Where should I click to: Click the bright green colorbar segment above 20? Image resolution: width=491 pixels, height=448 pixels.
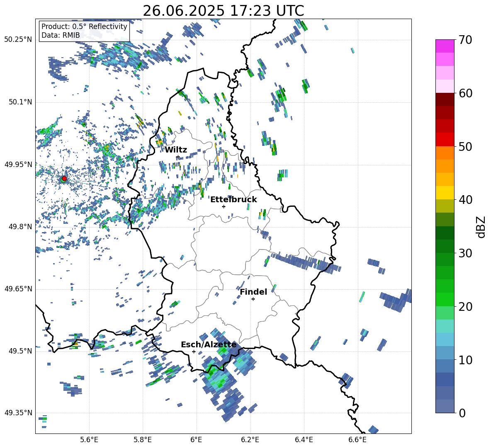(x=445, y=299)
